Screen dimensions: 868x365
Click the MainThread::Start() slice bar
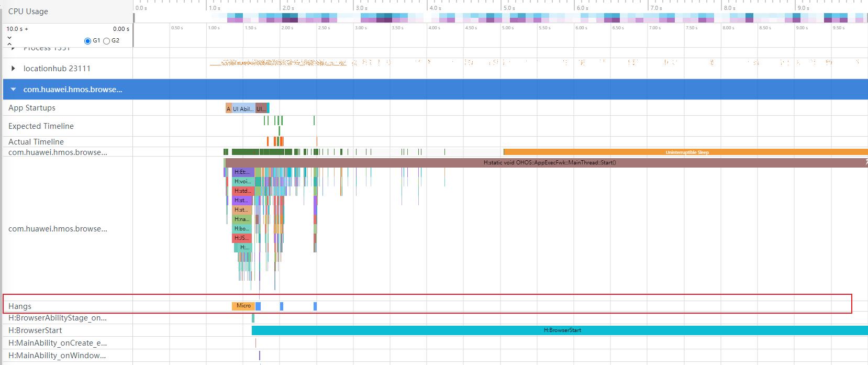[x=549, y=163]
